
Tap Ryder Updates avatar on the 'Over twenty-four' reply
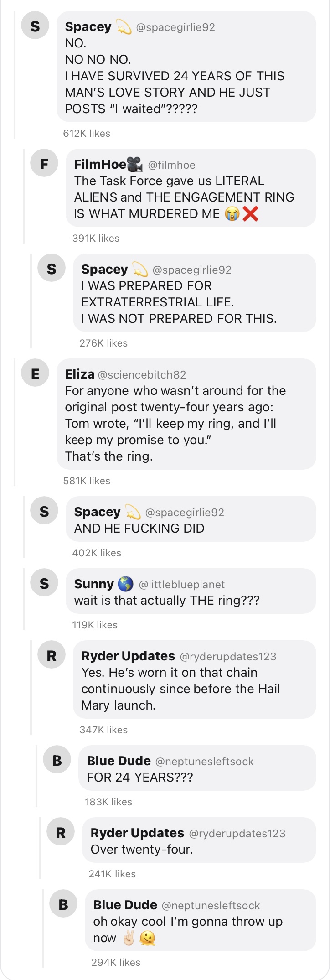61,832
